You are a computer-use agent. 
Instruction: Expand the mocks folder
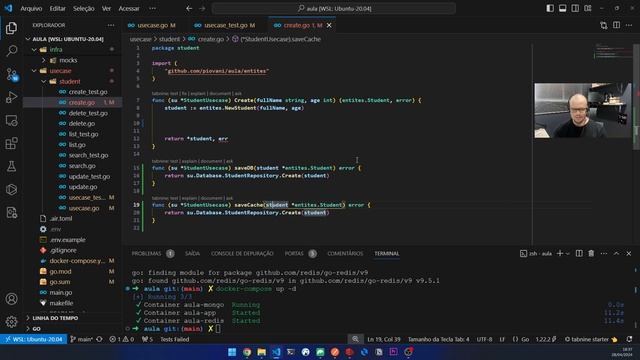pyautogui.click(x=44, y=60)
